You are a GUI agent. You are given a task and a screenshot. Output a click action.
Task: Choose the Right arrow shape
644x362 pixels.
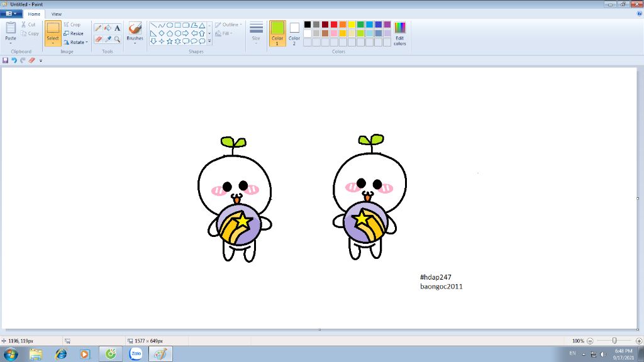point(186,33)
